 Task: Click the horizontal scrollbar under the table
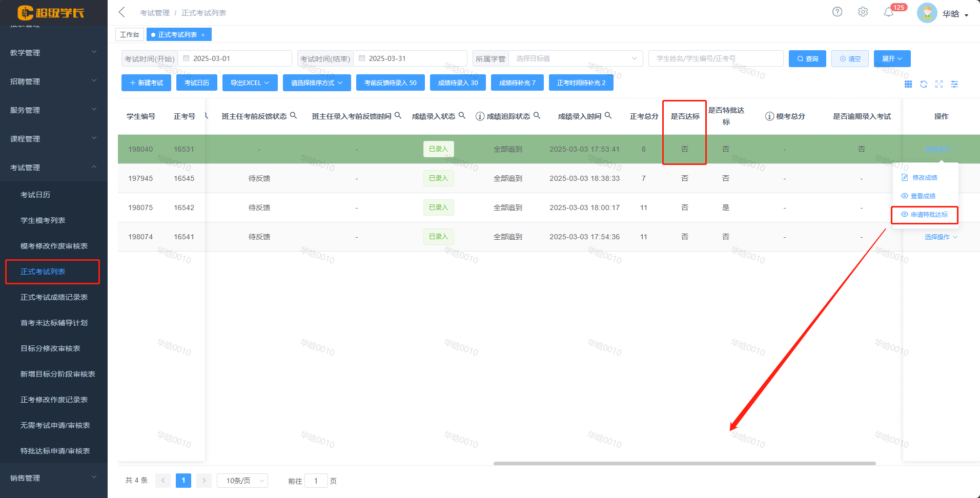coord(684,463)
